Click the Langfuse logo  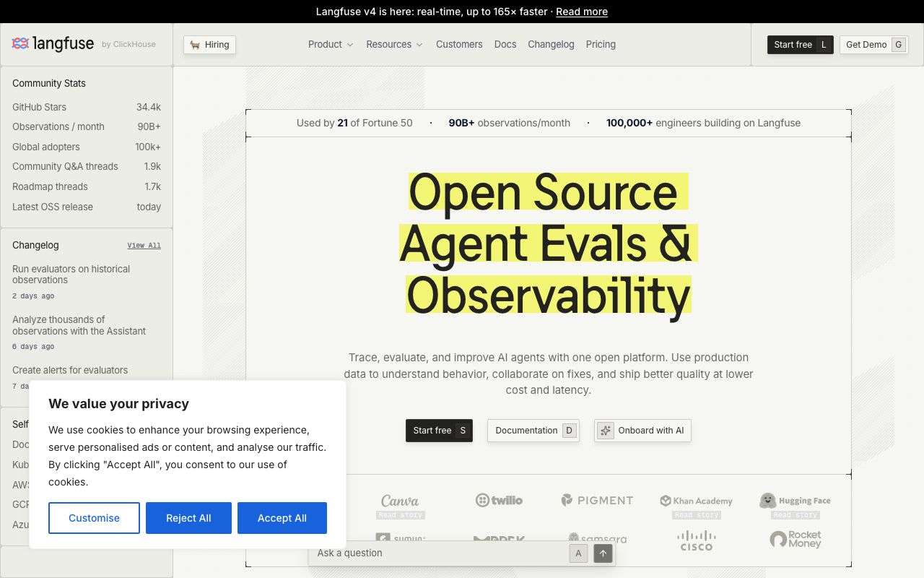point(53,44)
